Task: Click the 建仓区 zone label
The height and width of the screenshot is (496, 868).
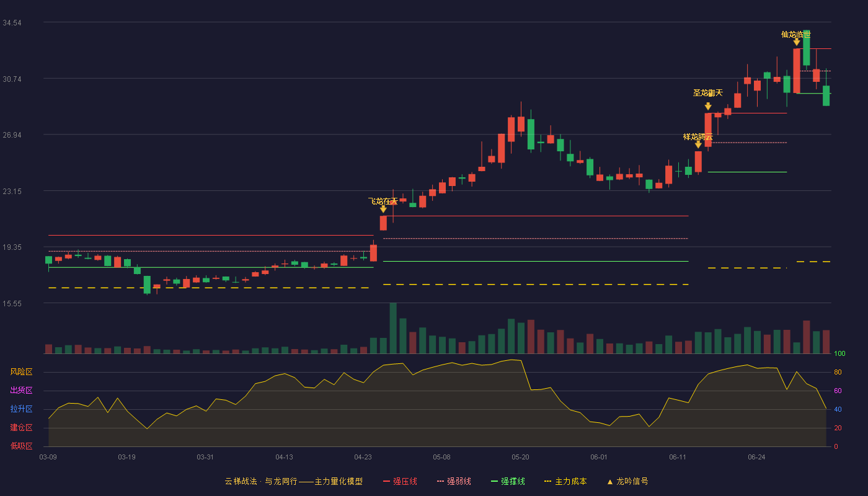Action: (x=21, y=428)
